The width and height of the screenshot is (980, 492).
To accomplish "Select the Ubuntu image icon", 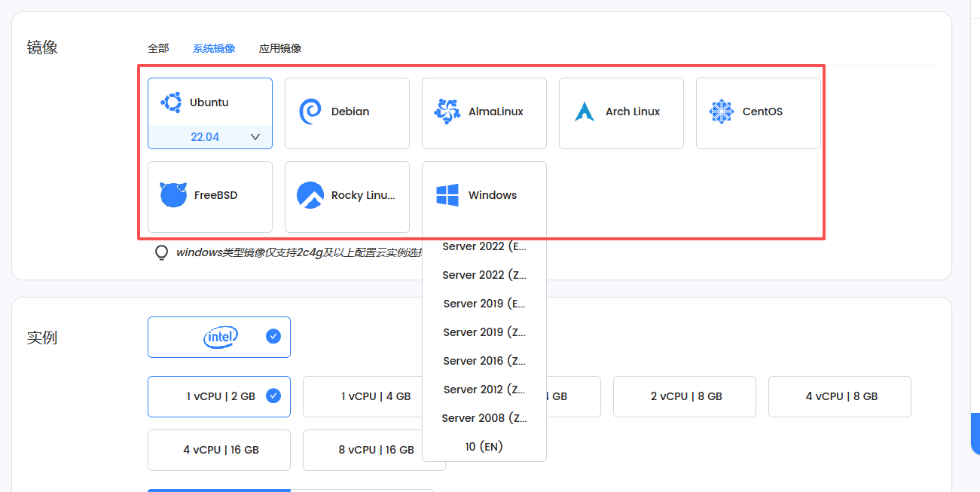I will (173, 102).
